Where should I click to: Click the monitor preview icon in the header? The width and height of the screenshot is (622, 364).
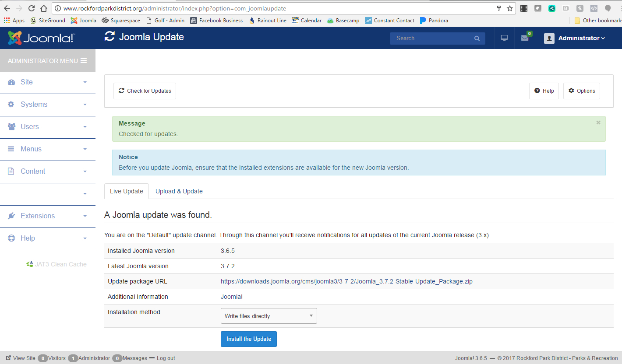point(504,38)
